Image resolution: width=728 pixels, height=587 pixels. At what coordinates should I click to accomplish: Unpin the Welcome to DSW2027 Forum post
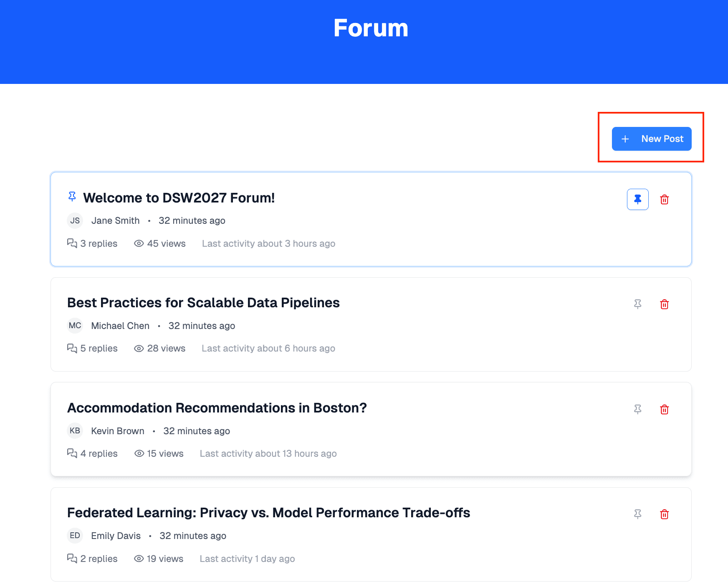(x=637, y=200)
